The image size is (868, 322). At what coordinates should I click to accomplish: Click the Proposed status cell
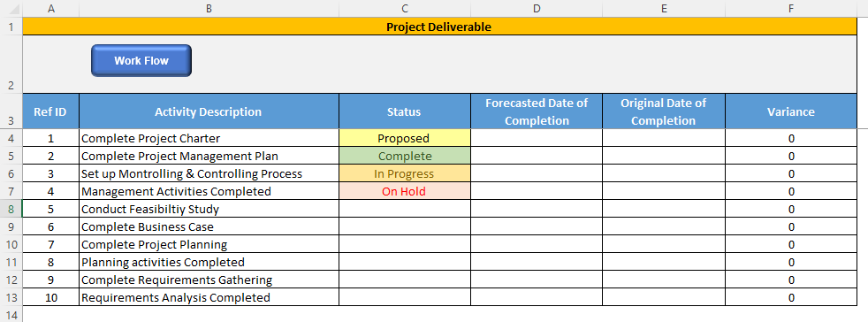click(405, 138)
